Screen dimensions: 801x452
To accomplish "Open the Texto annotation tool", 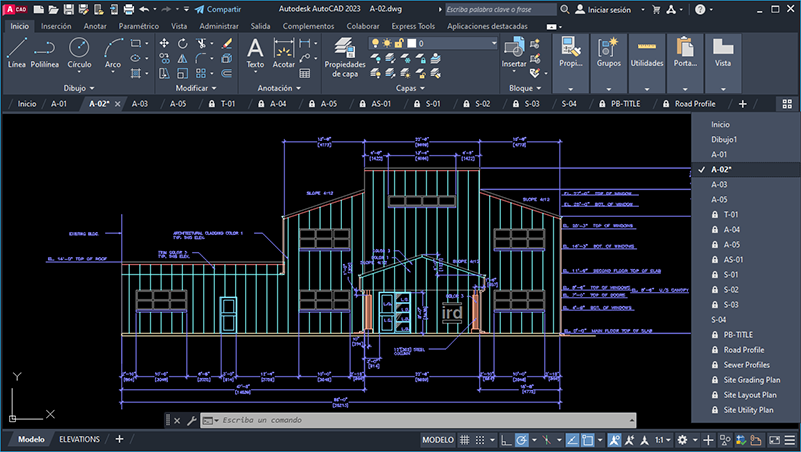I will coord(255,49).
